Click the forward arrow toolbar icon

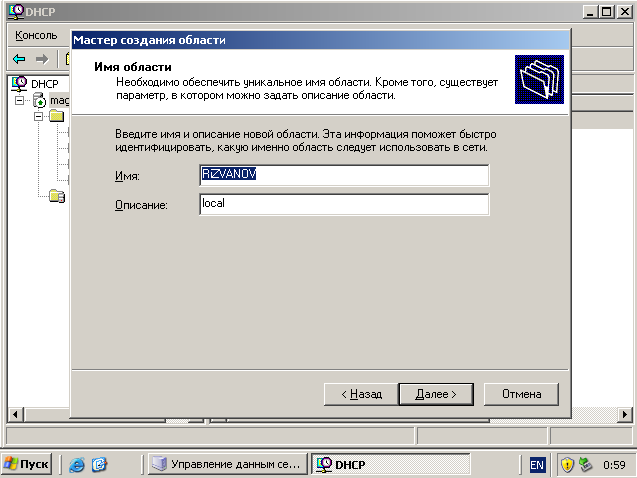tap(42, 59)
